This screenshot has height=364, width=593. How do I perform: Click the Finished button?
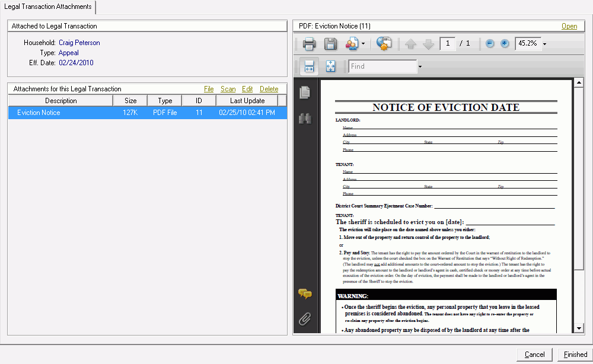click(x=574, y=354)
